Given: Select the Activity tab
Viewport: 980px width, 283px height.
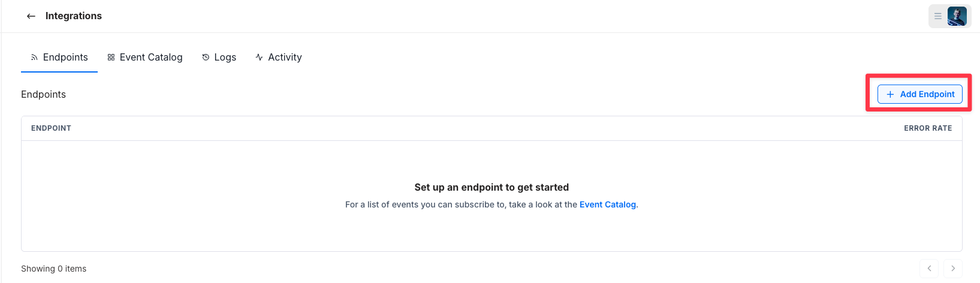Looking at the screenshot, I should point(285,58).
